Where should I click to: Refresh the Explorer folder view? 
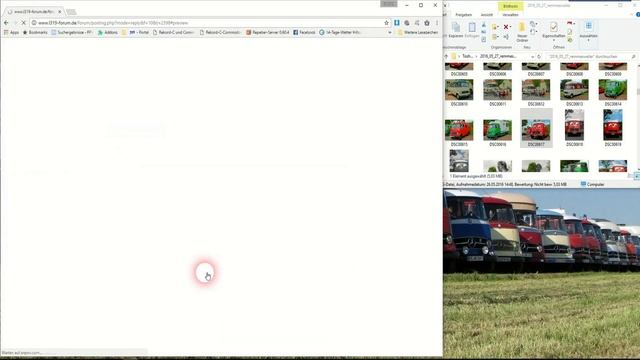(x=539, y=56)
